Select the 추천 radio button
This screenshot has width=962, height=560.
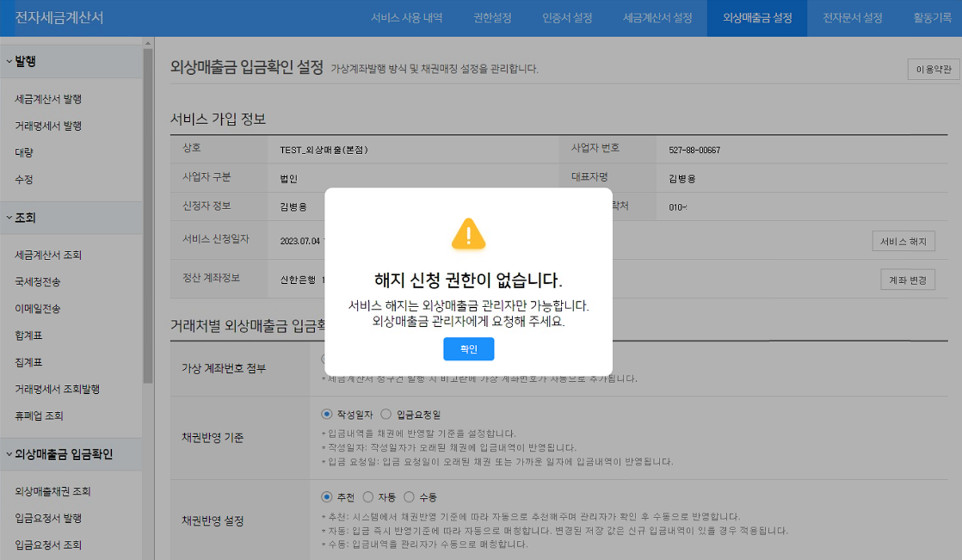click(326, 497)
